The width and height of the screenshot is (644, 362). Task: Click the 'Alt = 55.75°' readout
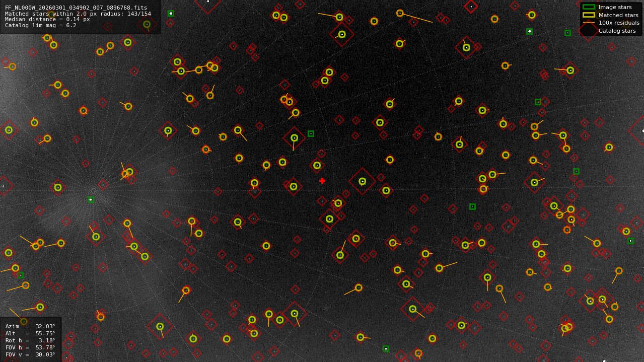(30, 333)
